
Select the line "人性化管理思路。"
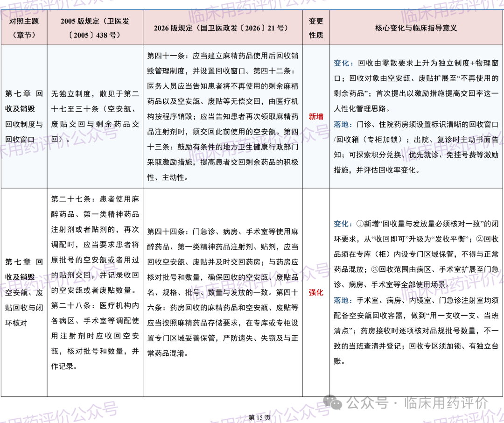362,109
